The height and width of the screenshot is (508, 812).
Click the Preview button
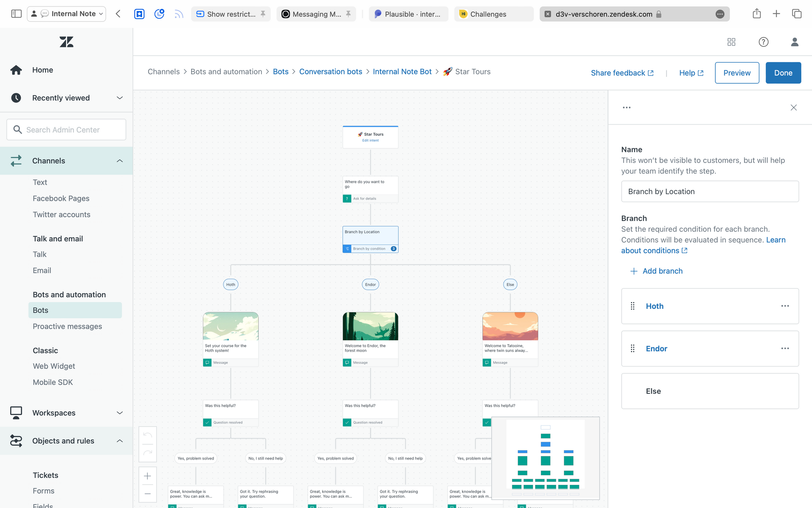736,73
